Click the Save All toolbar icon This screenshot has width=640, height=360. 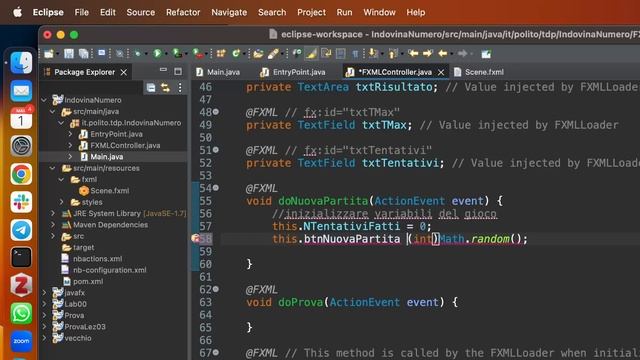point(84,53)
